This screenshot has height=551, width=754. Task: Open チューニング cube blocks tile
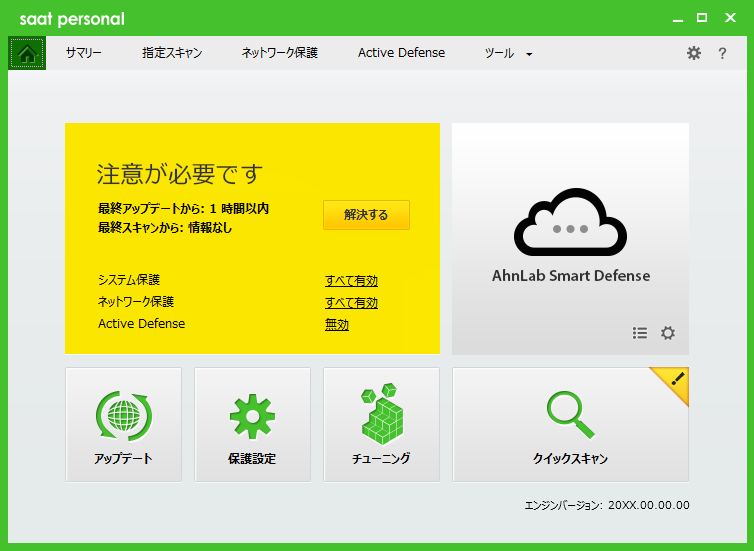(381, 425)
